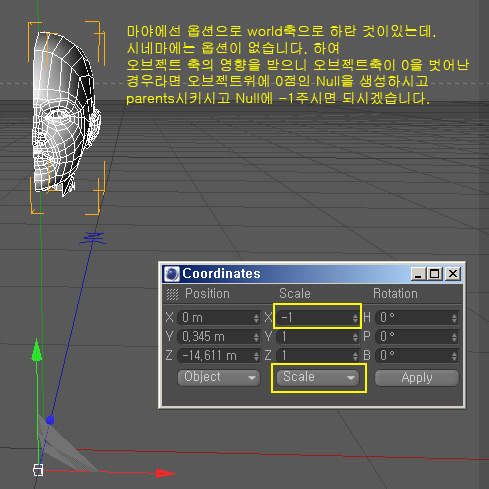Click the Position Y field 0.345 m
The image size is (489, 489).
218,337
